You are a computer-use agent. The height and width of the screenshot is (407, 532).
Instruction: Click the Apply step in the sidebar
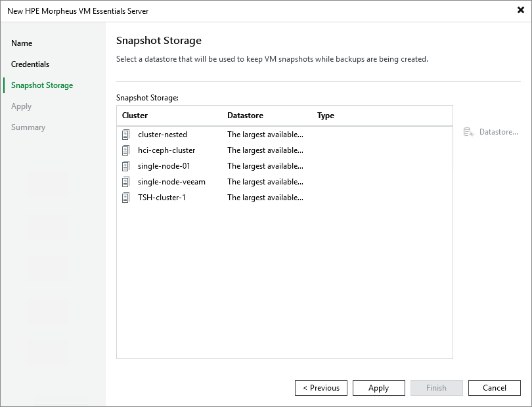pyautogui.click(x=22, y=106)
